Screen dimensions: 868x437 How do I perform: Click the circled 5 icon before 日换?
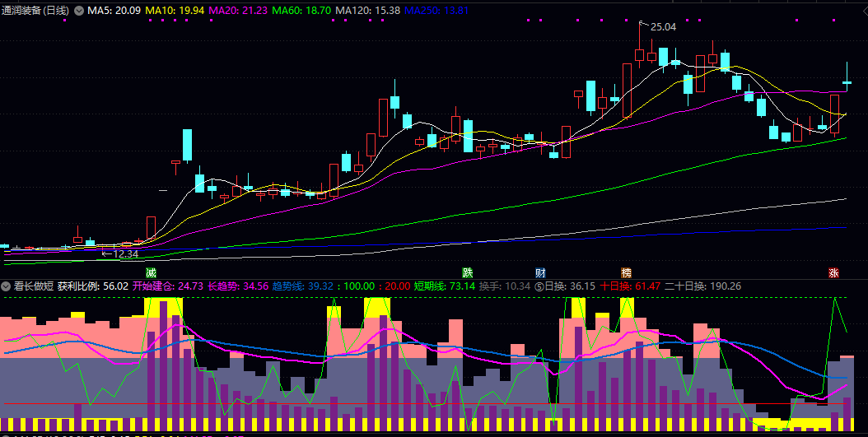[539, 286]
